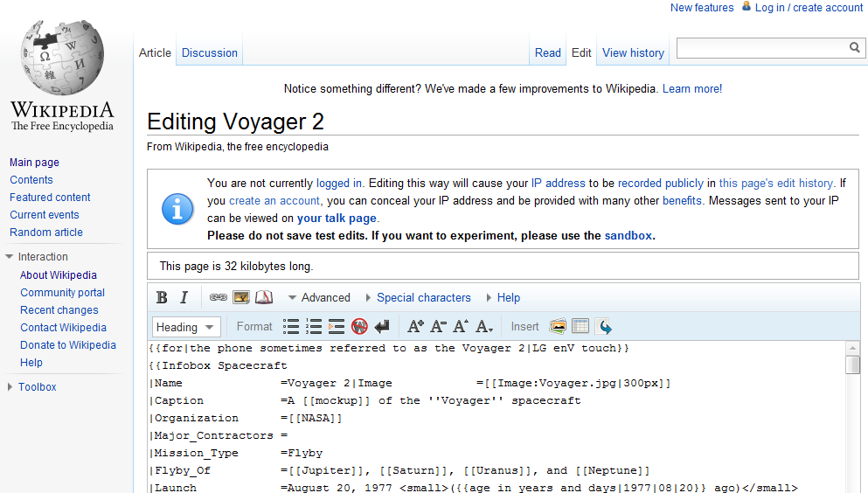Click the search magnifier button
The height and width of the screenshot is (493, 868).
[855, 47]
